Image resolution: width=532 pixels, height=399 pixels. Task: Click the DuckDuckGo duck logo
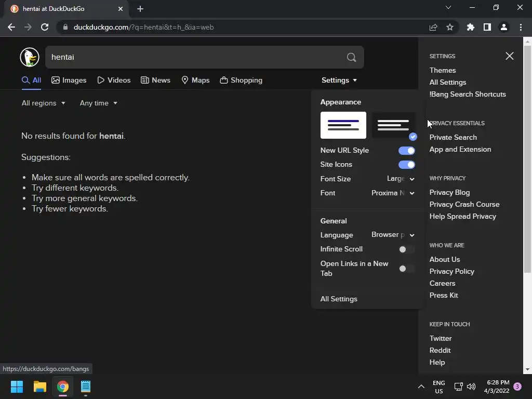click(30, 57)
